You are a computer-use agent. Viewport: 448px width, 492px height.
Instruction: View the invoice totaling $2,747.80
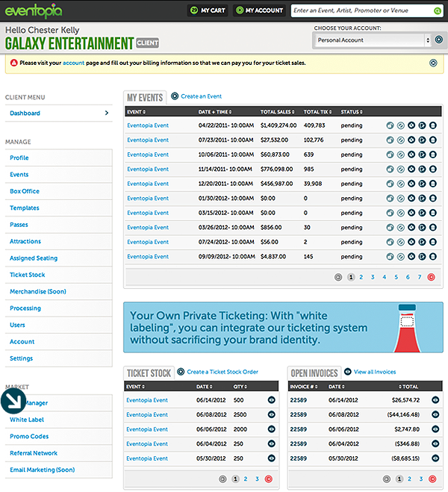[x=435, y=429]
